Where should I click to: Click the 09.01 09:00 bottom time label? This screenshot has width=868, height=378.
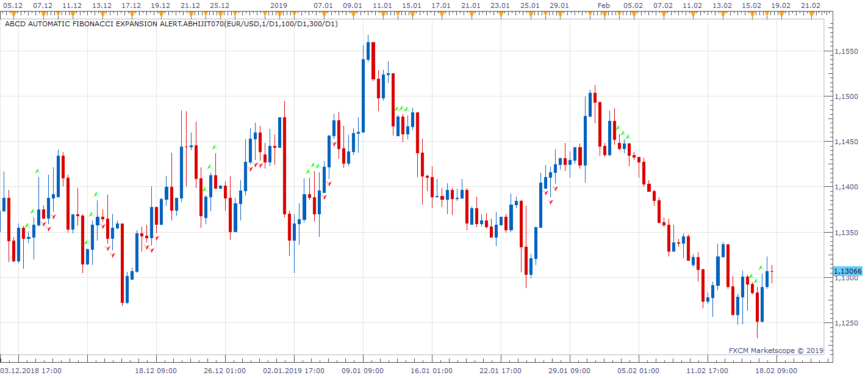362,371
